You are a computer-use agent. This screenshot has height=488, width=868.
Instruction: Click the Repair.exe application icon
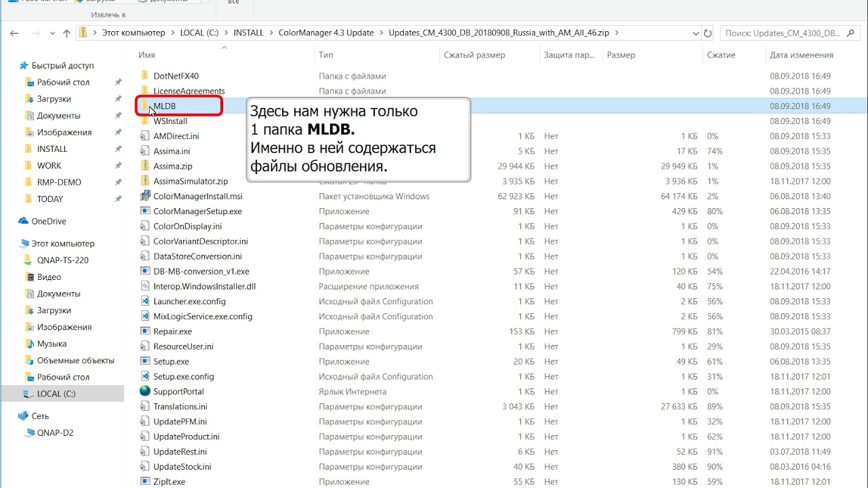pos(144,331)
